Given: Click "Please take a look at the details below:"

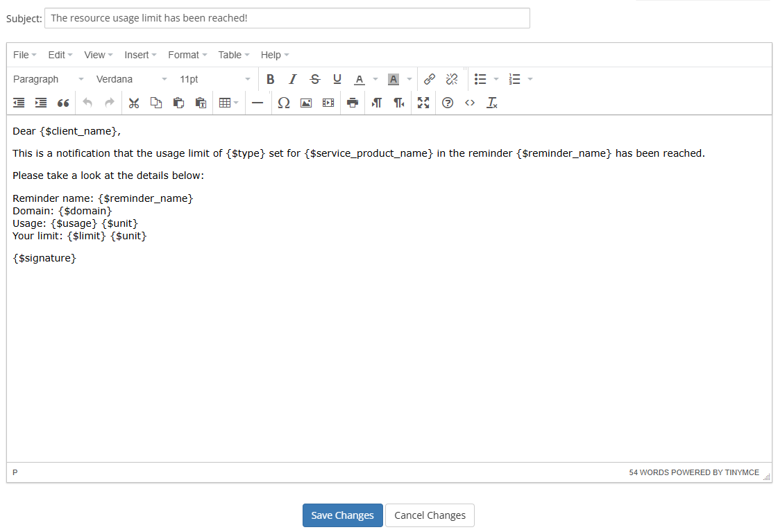Looking at the screenshot, I should [108, 175].
